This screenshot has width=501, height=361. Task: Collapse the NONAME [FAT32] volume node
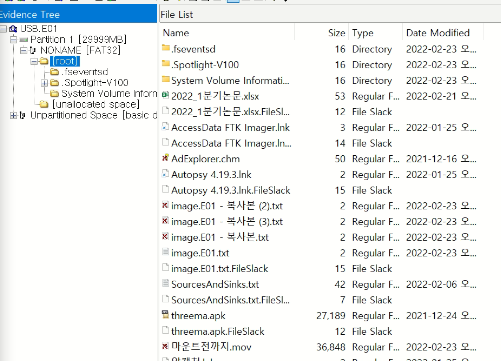[x=23, y=50]
